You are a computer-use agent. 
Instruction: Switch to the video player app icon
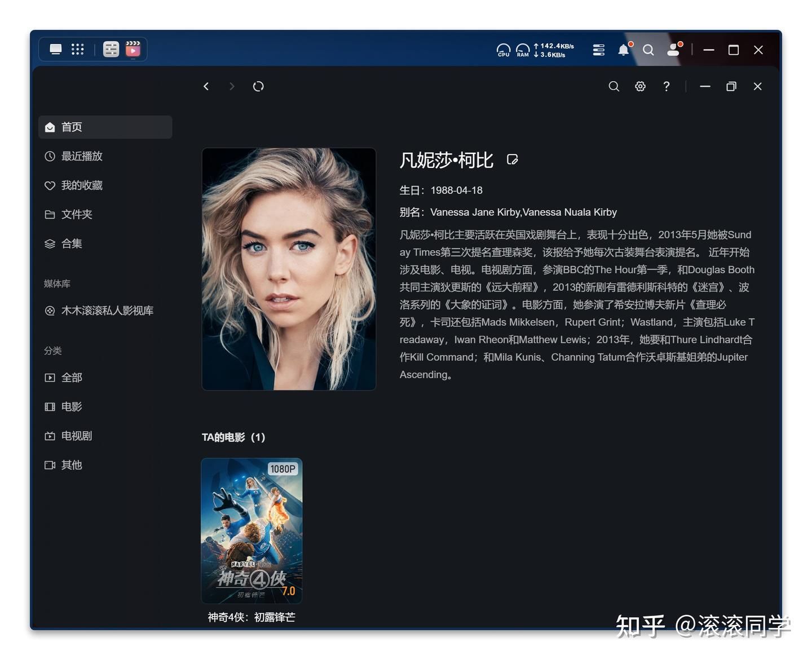[x=133, y=50]
